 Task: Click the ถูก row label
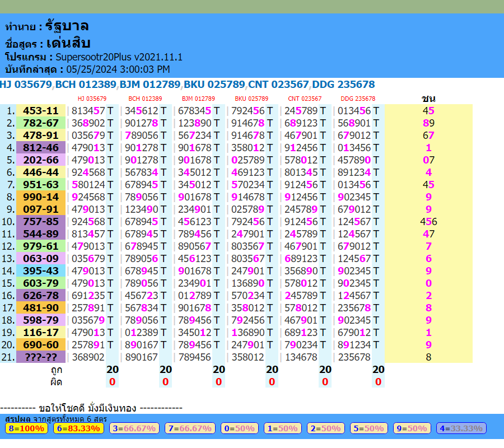(56, 370)
